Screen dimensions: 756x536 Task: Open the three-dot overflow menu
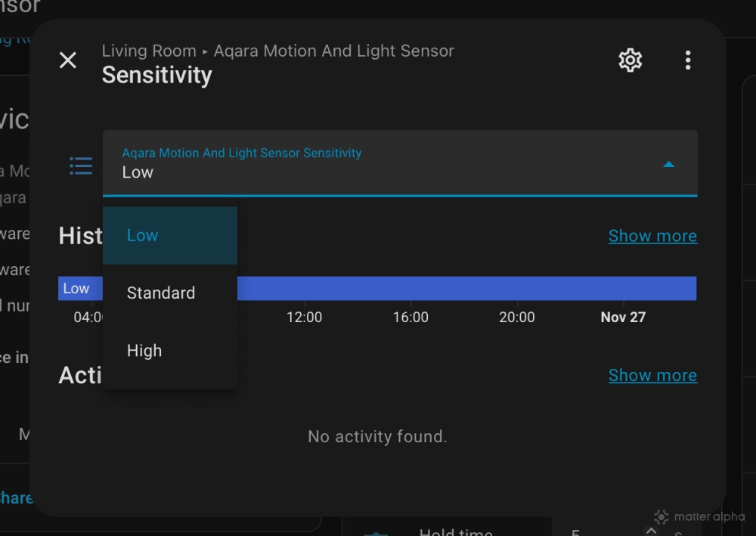click(x=687, y=60)
